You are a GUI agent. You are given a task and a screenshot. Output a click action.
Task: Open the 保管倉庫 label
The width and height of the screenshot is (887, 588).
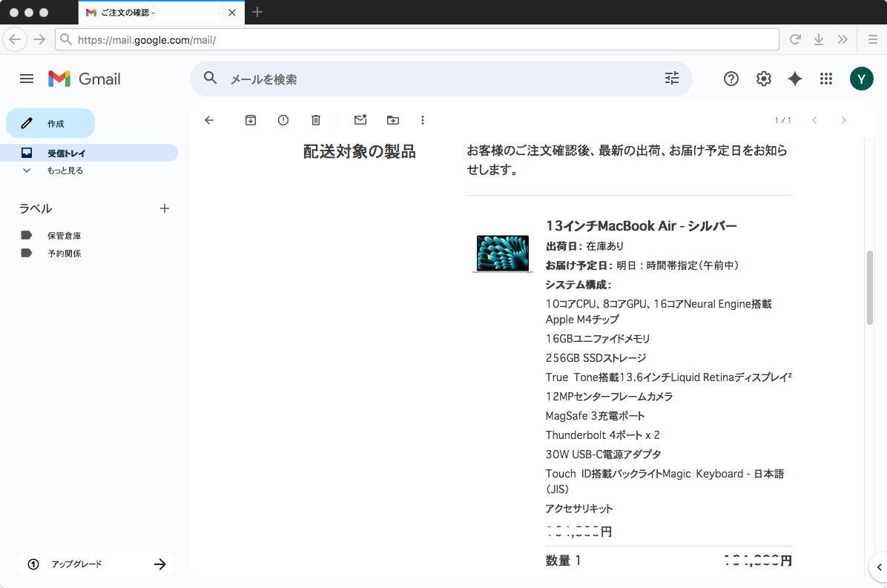point(64,236)
